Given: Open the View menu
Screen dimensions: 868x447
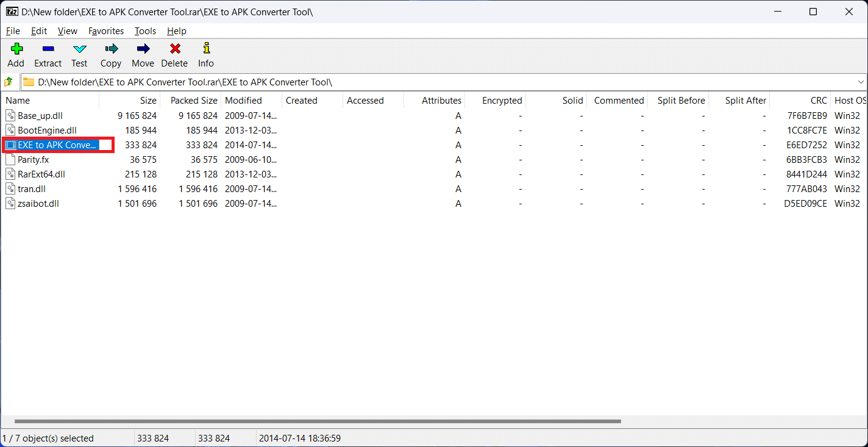Looking at the screenshot, I should pos(67,31).
